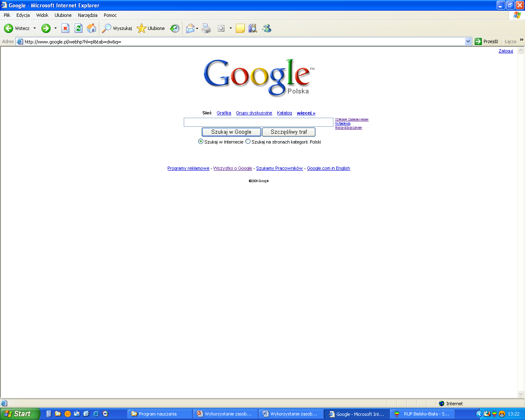Select Szukaj na stronach kategorii: Polski radio
This screenshot has width=525, height=420.
[x=248, y=142]
